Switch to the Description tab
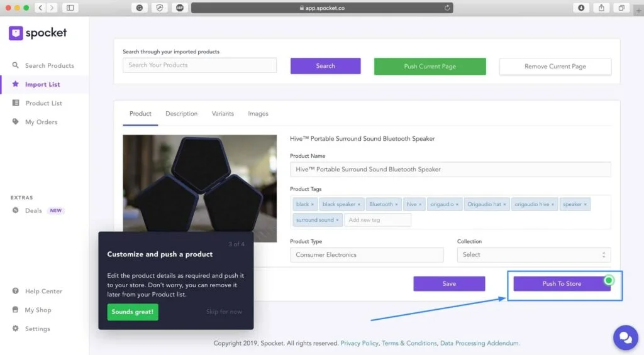The width and height of the screenshot is (644, 355). coord(181,114)
